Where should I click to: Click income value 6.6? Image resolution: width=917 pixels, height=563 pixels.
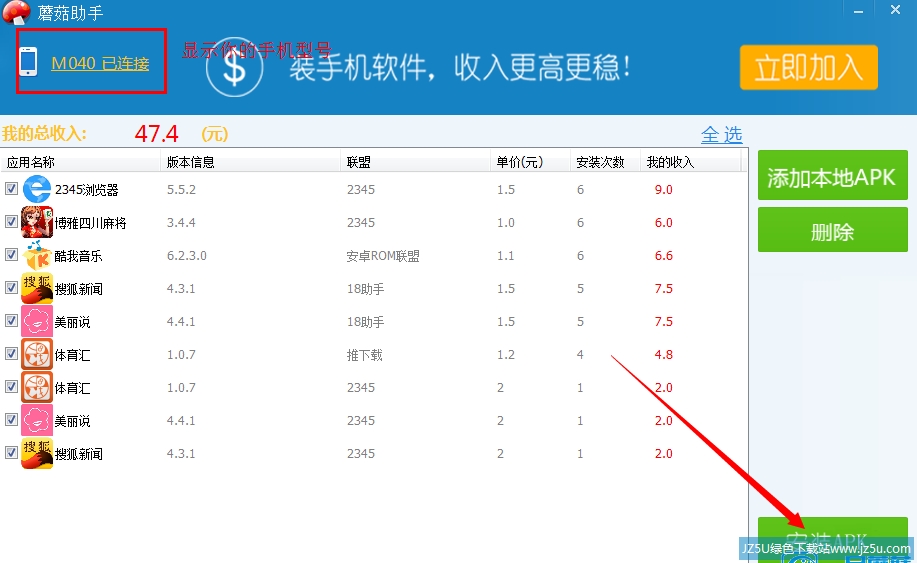664,255
